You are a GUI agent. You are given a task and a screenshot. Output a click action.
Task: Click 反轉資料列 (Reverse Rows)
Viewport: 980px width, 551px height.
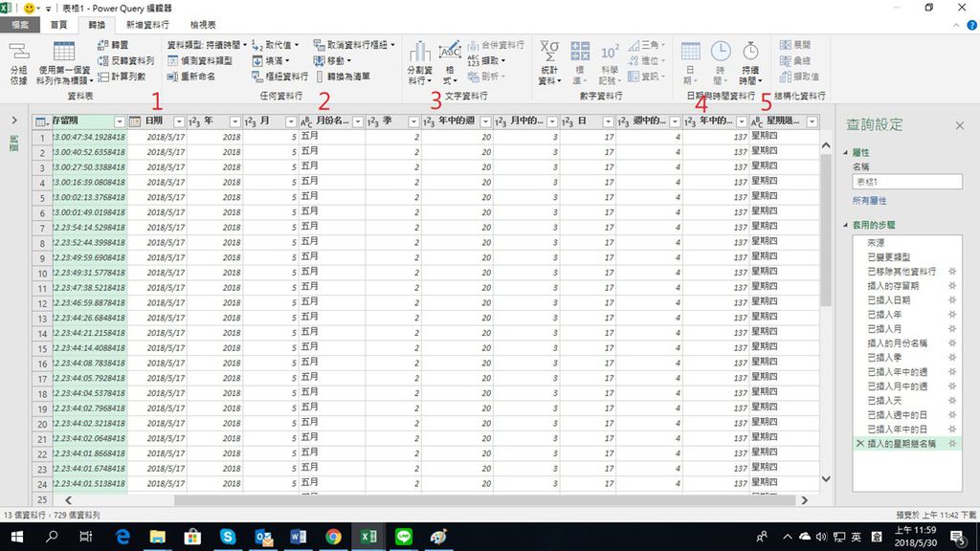tap(125, 60)
